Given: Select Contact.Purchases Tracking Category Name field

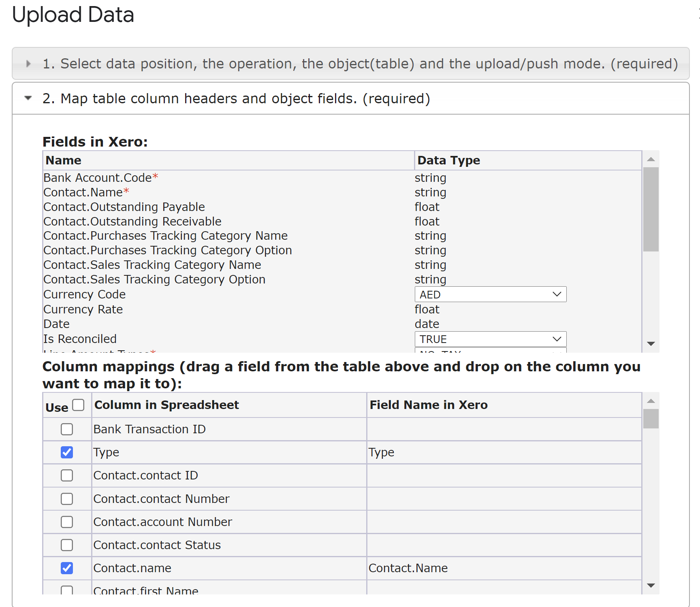Looking at the screenshot, I should pyautogui.click(x=165, y=236).
